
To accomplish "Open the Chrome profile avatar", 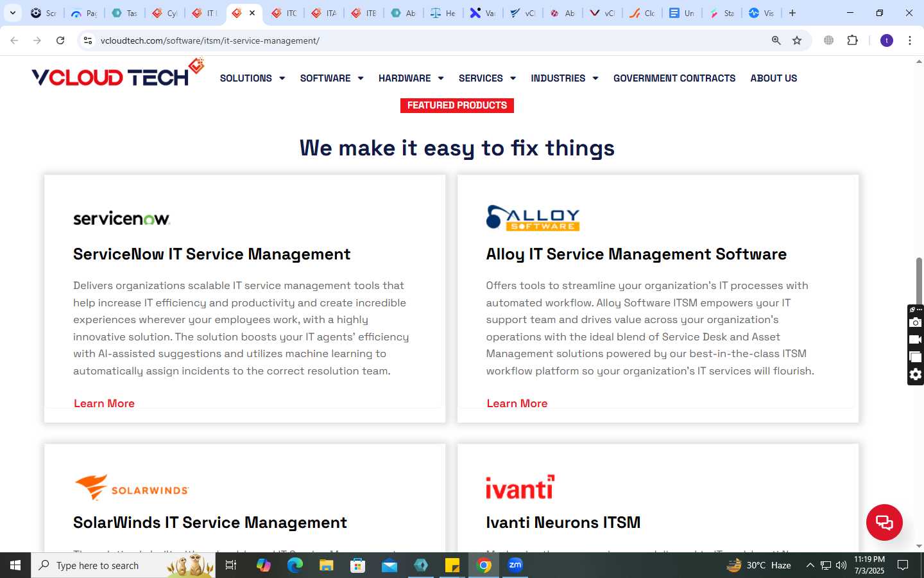I will [x=887, y=40].
